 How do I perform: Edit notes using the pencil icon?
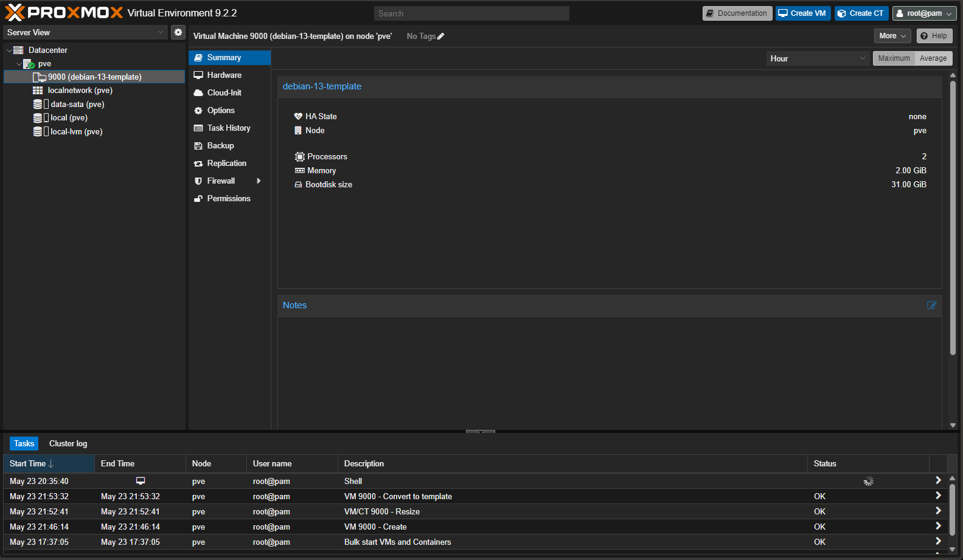pos(931,305)
